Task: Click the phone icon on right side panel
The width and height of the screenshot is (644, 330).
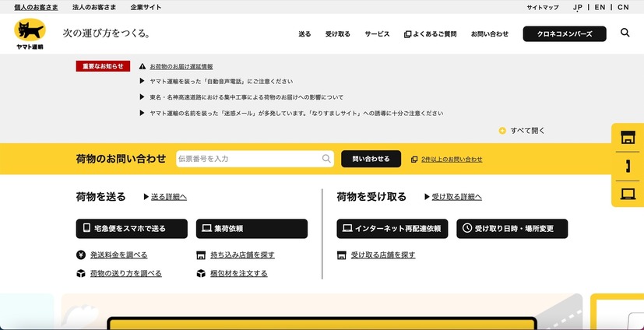Action: point(628,167)
